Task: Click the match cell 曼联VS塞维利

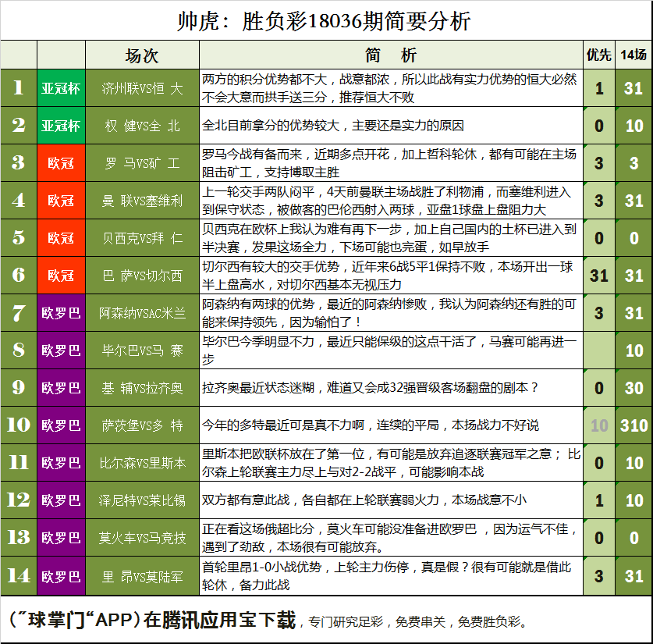Action: tap(142, 201)
